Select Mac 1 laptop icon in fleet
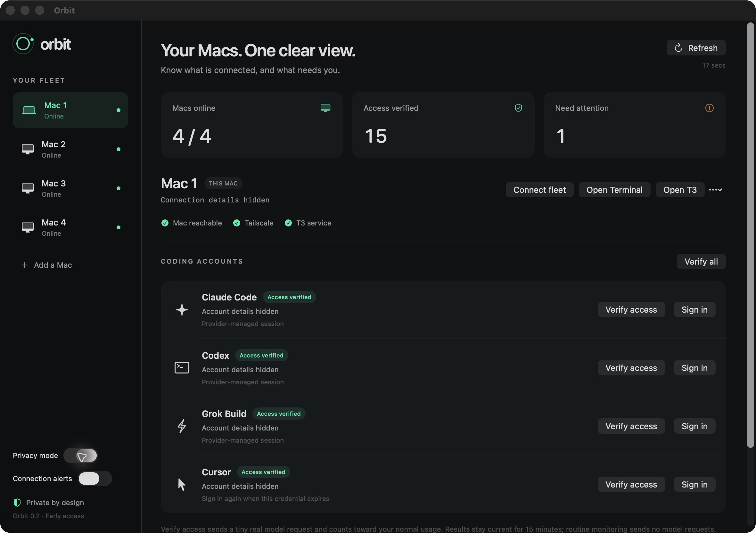 tap(29, 110)
